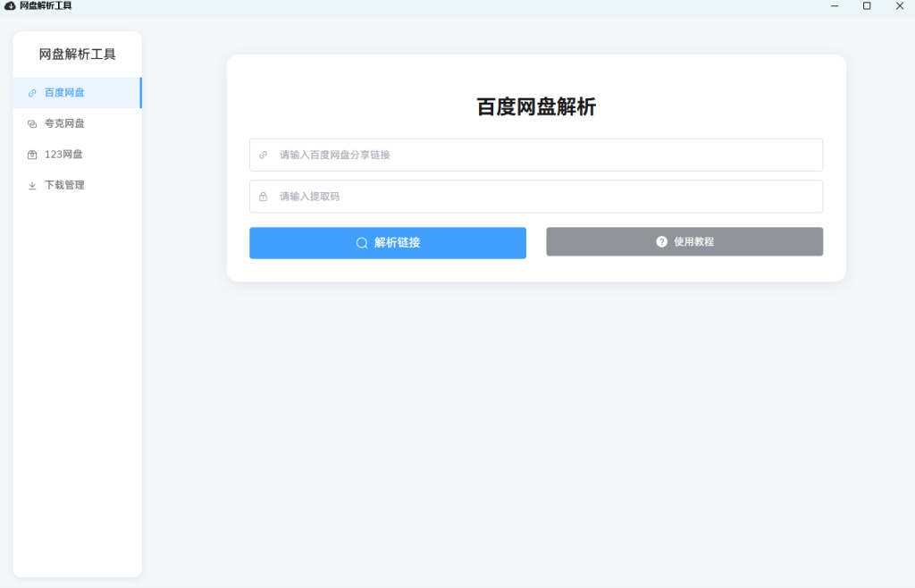This screenshot has width=915, height=588.
Task: Click the 网盘解析工具 sidebar heading
Action: point(77,55)
